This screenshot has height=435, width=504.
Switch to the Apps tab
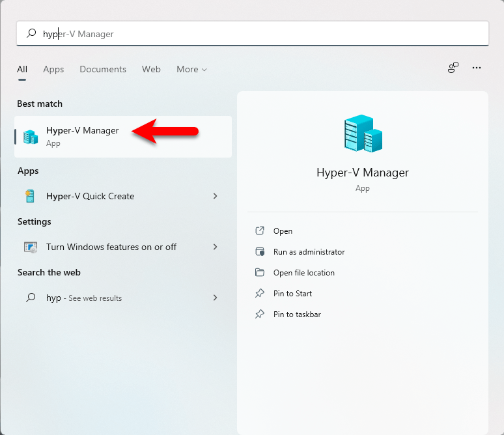tap(53, 70)
